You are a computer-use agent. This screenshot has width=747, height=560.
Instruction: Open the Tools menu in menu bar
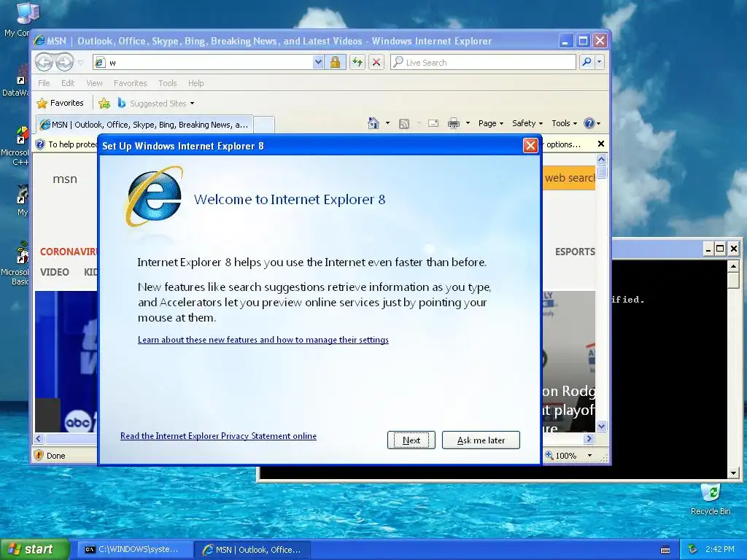click(167, 83)
